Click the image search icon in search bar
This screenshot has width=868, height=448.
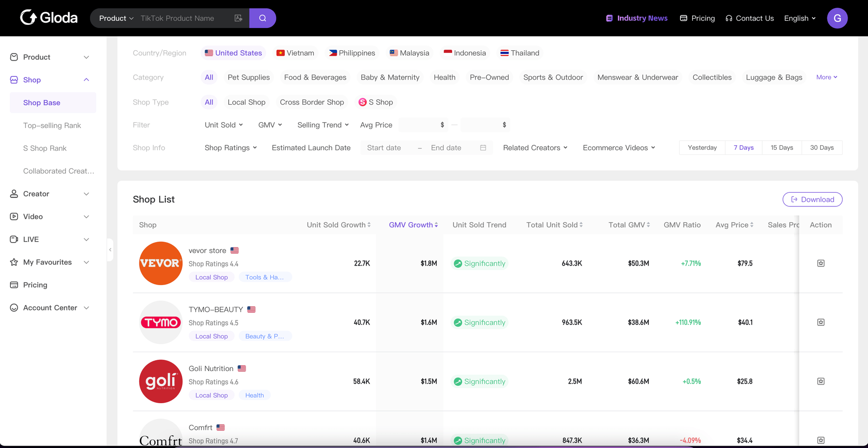[238, 18]
